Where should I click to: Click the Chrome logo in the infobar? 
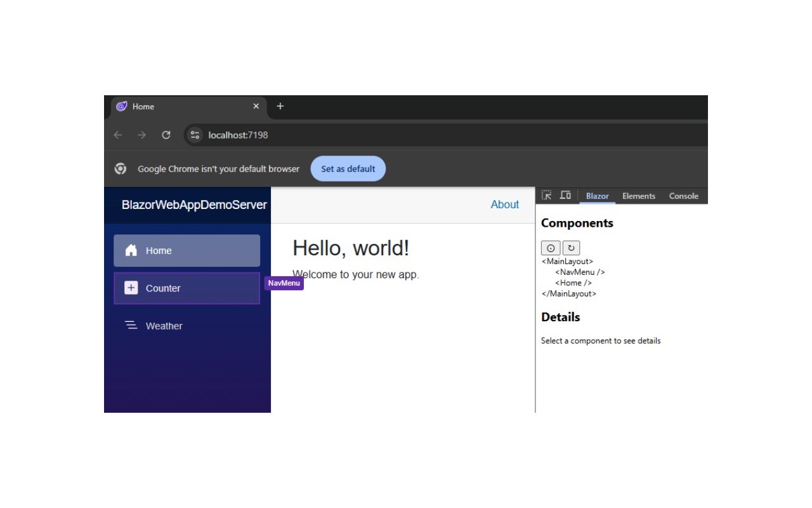tap(121, 169)
